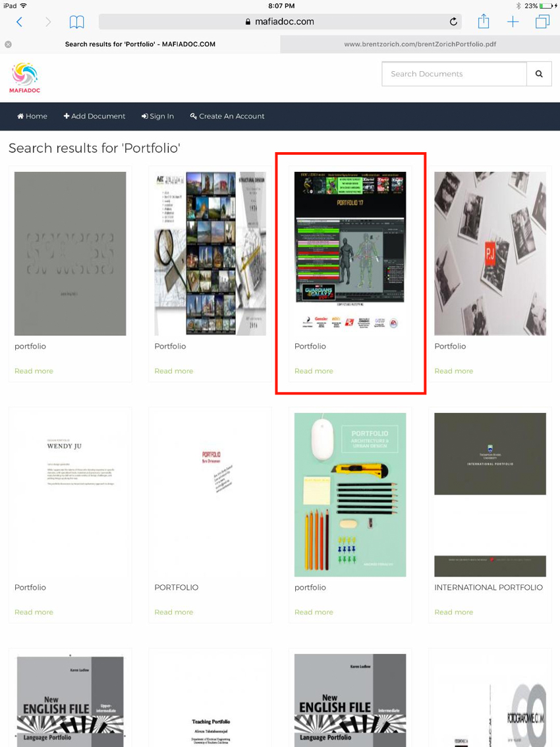
Task: Open Safari's bookmarks book icon
Action: (76, 22)
